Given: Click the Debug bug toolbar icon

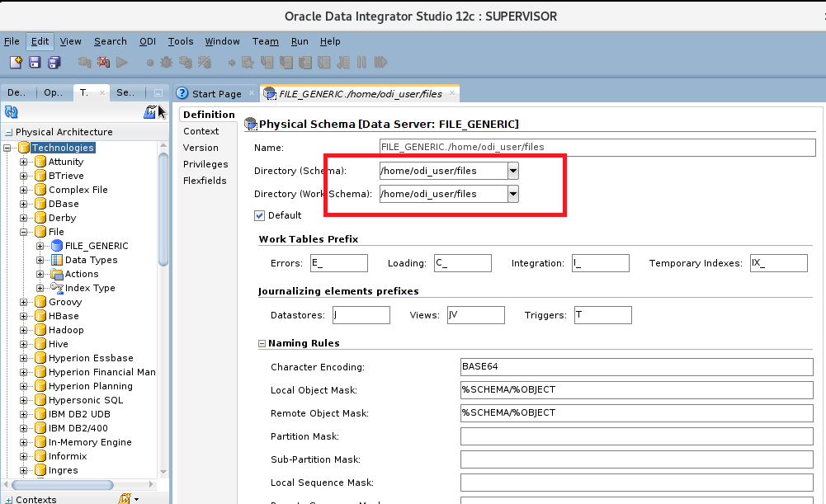Looking at the screenshot, I should coord(167,62).
